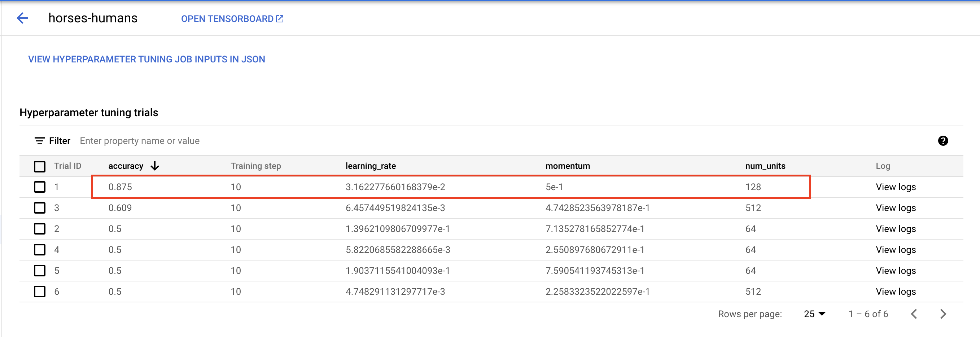
Task: Expand the Rows per page dropdown
Action: point(814,314)
